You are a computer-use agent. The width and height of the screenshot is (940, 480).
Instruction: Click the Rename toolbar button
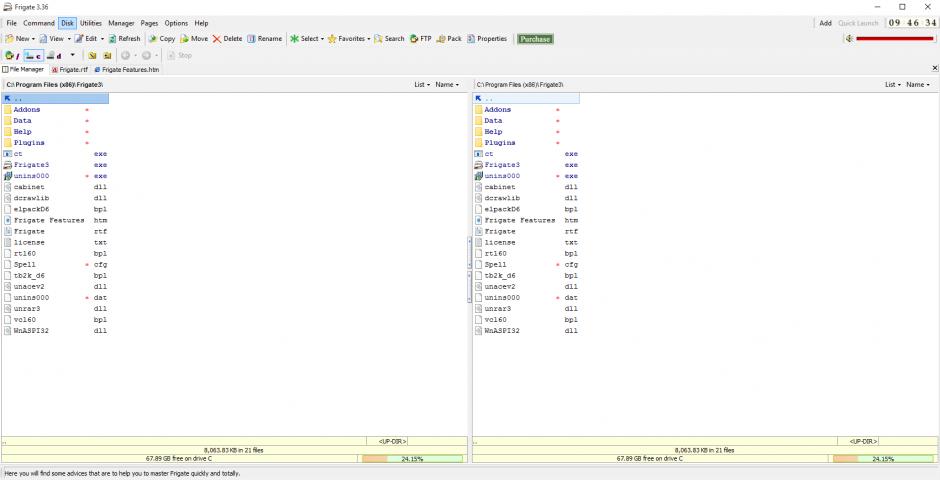tap(264, 38)
